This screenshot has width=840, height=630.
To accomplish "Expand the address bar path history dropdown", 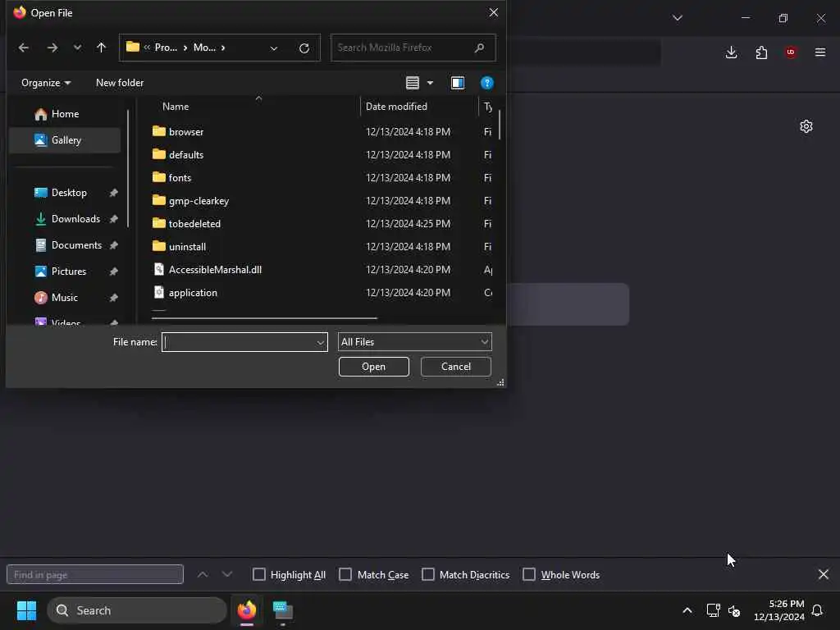I will point(274,48).
